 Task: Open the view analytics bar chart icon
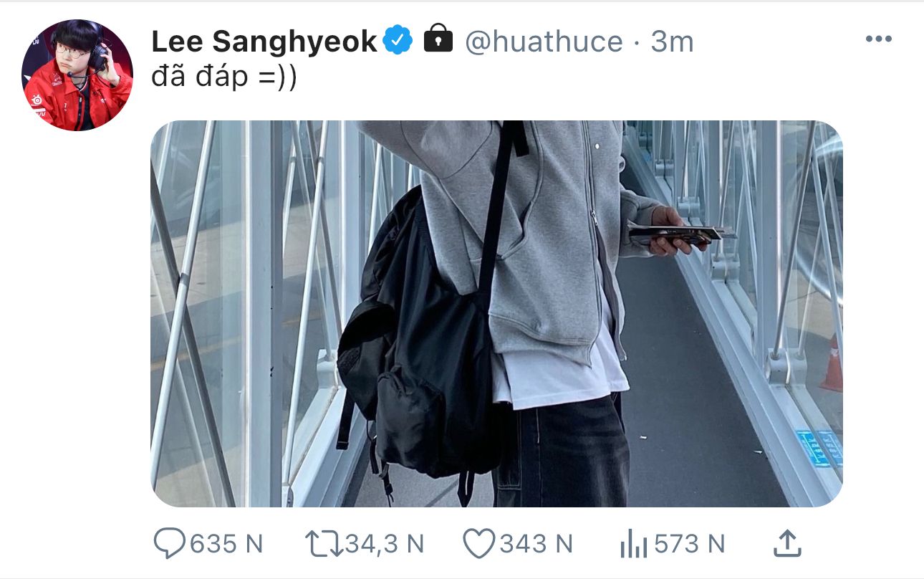[633, 545]
